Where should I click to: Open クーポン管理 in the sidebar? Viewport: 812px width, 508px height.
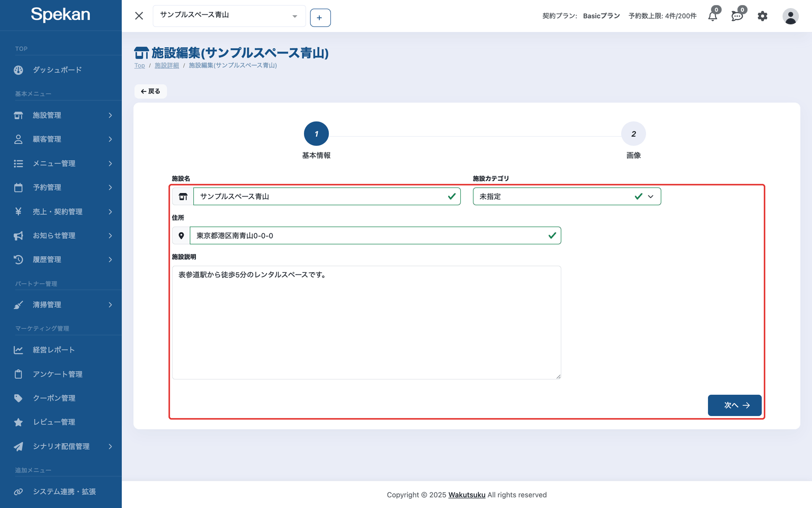pyautogui.click(x=61, y=398)
